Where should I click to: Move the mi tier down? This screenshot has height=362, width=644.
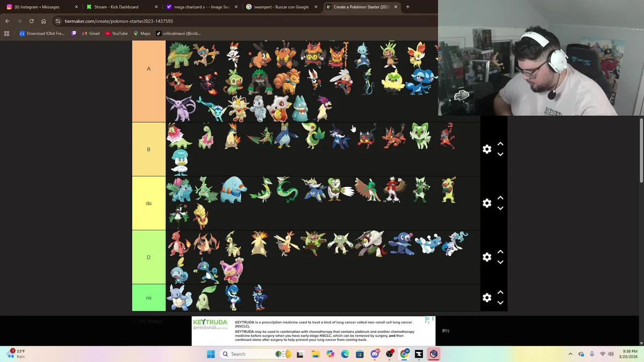[x=500, y=303]
